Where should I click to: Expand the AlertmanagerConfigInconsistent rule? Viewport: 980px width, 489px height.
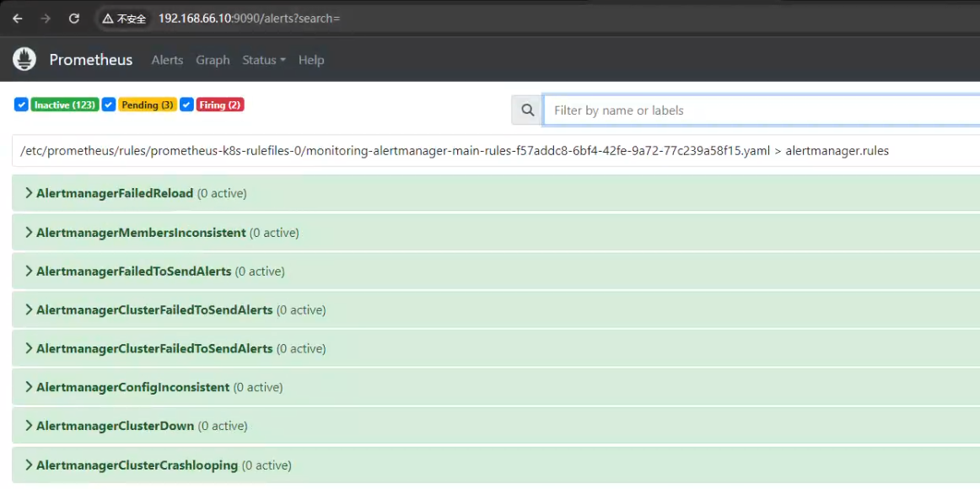coord(496,387)
